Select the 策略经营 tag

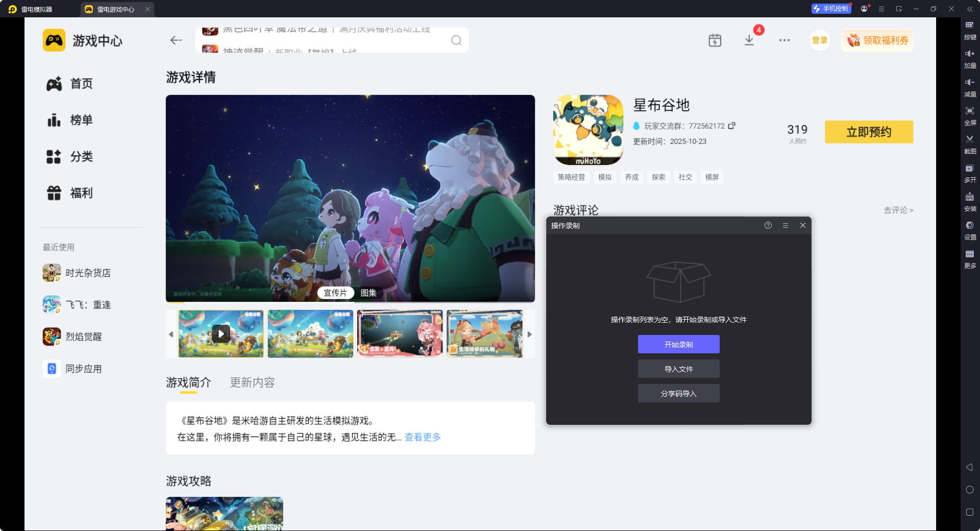coord(571,177)
